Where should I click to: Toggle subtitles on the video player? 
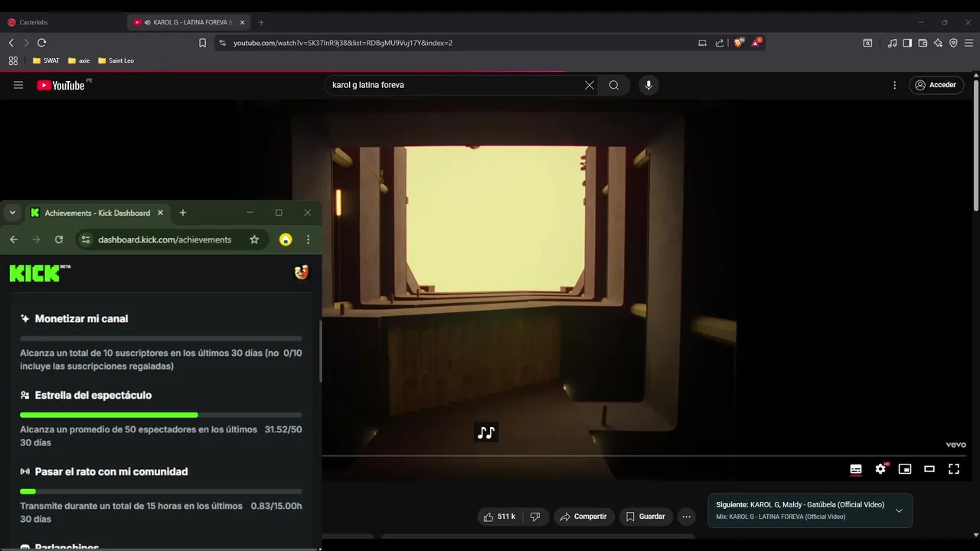click(856, 469)
